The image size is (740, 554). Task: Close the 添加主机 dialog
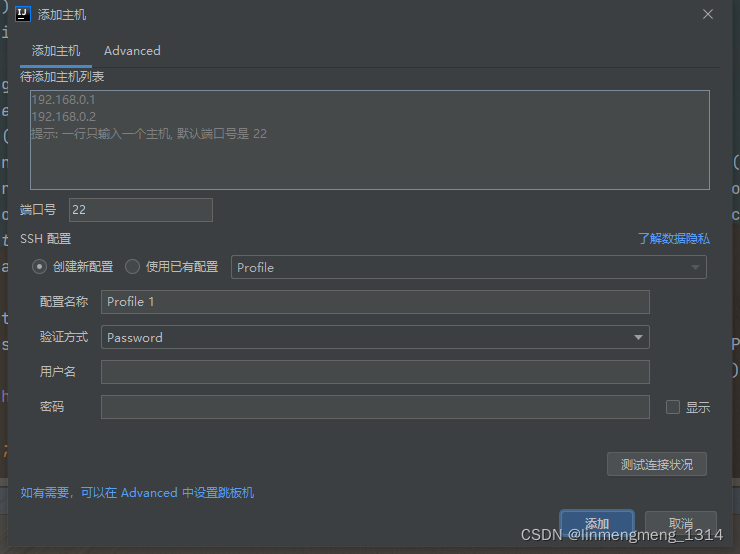pyautogui.click(x=707, y=14)
